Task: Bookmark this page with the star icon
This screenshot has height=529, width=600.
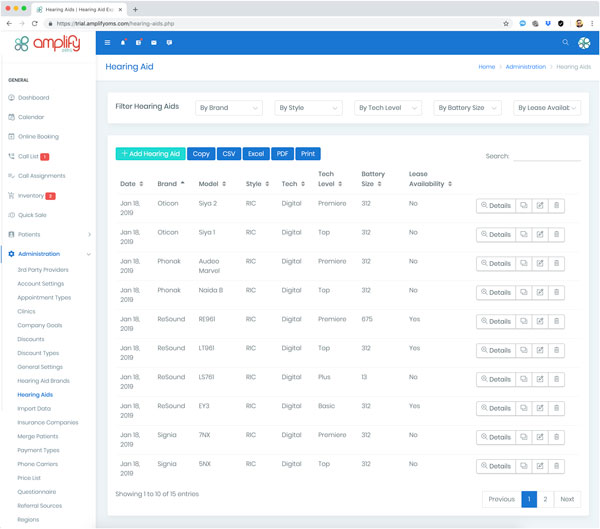Action: 507,23
